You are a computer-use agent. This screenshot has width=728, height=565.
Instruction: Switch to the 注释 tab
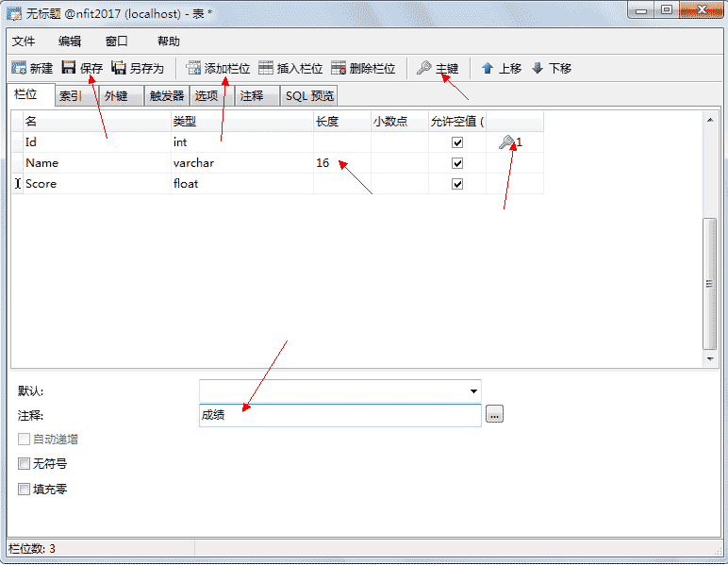point(257,96)
